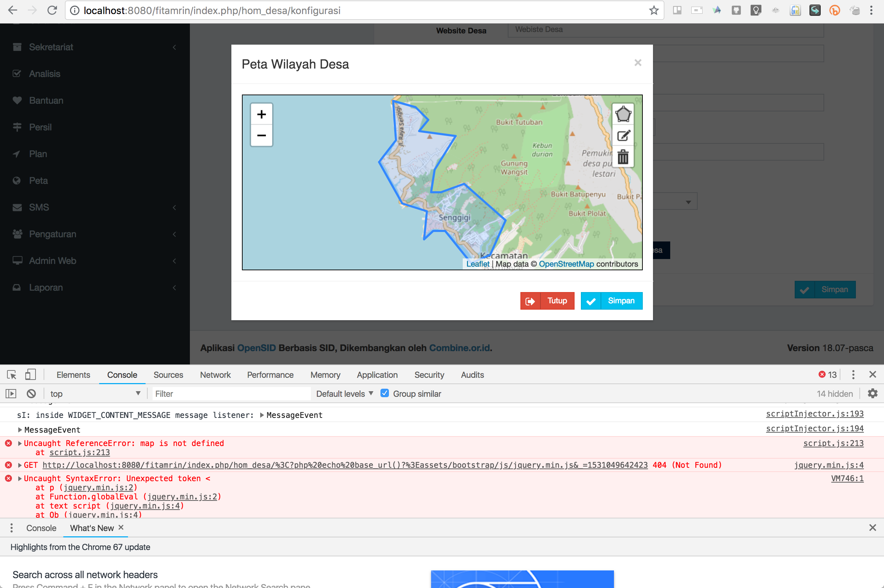Open the OpenStreetMap contributors link
The image size is (884, 588).
coord(566,264)
